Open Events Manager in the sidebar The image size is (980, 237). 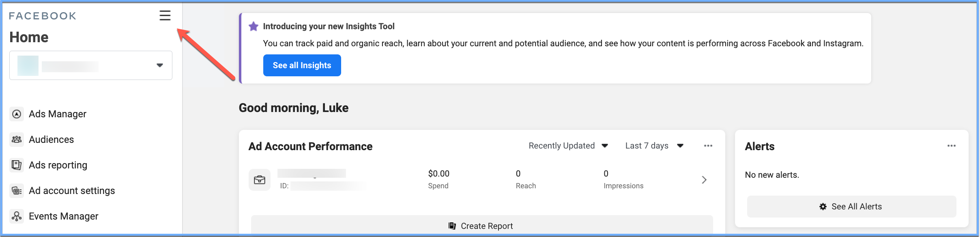[x=63, y=216]
